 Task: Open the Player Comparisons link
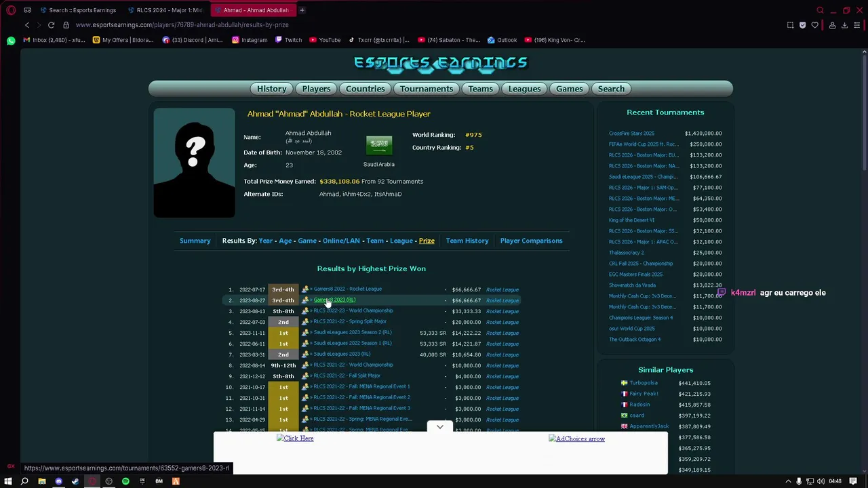tap(532, 241)
